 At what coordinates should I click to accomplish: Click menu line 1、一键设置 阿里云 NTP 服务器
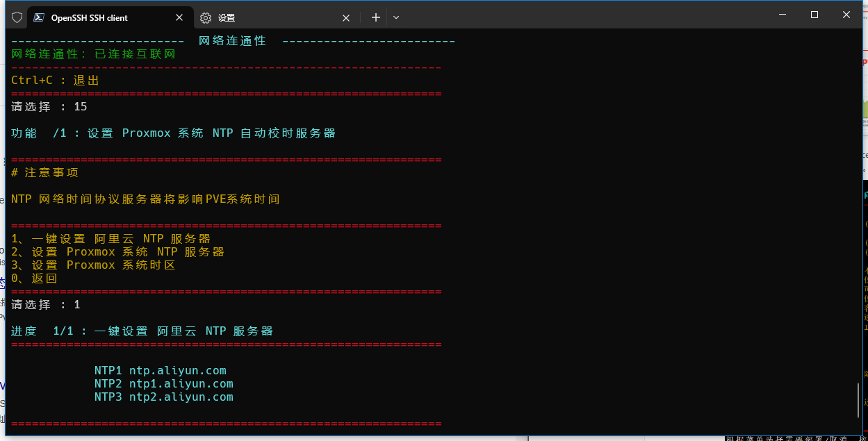pos(111,239)
